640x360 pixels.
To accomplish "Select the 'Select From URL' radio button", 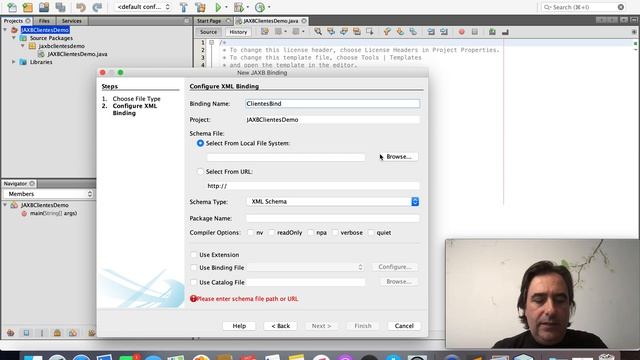I will (x=200, y=172).
